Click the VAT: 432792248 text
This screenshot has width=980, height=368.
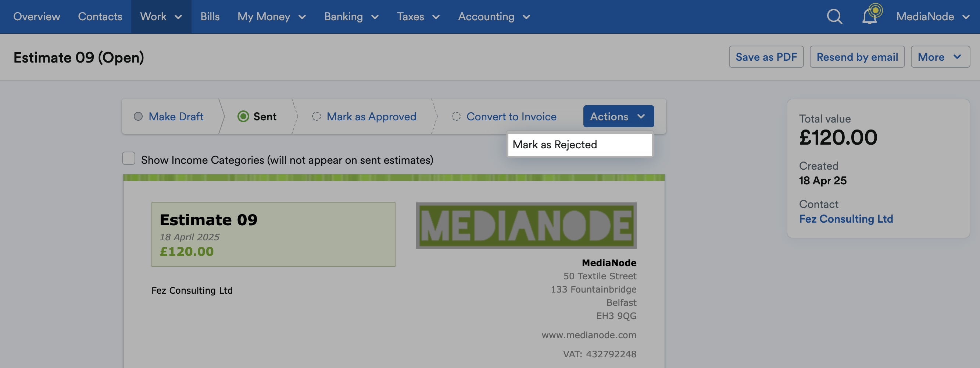click(x=600, y=354)
